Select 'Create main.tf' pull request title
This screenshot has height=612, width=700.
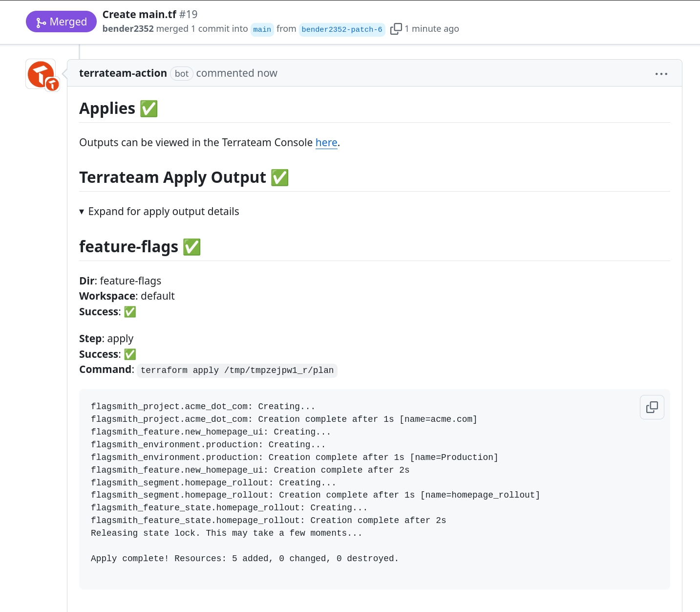[139, 14]
